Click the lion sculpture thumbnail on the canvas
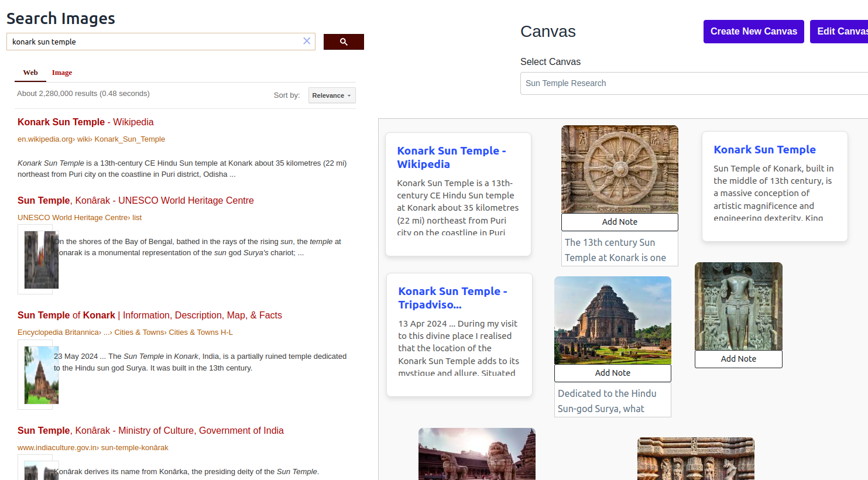This screenshot has height=480, width=868. point(476,454)
